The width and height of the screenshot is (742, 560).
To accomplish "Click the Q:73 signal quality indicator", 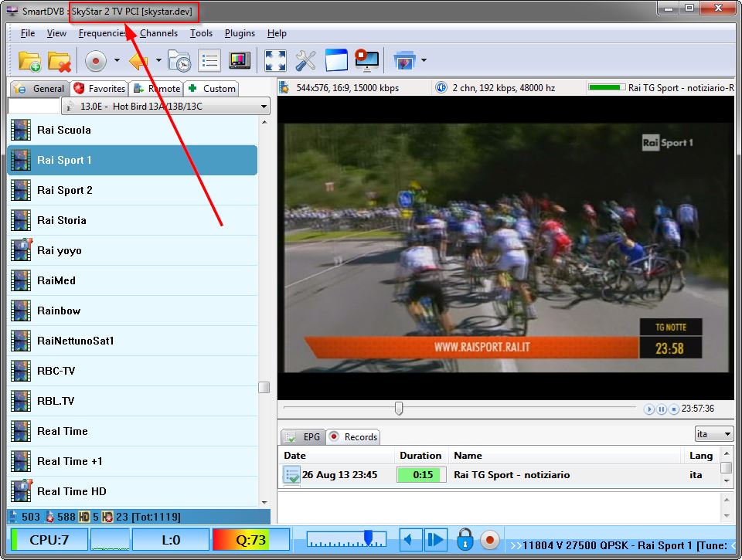I will 251,540.
